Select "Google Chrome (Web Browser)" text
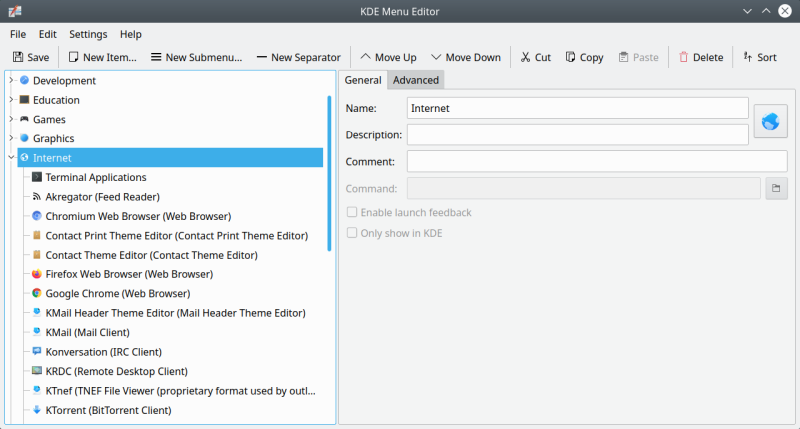Image resolution: width=800 pixels, height=429 pixels. tap(118, 293)
